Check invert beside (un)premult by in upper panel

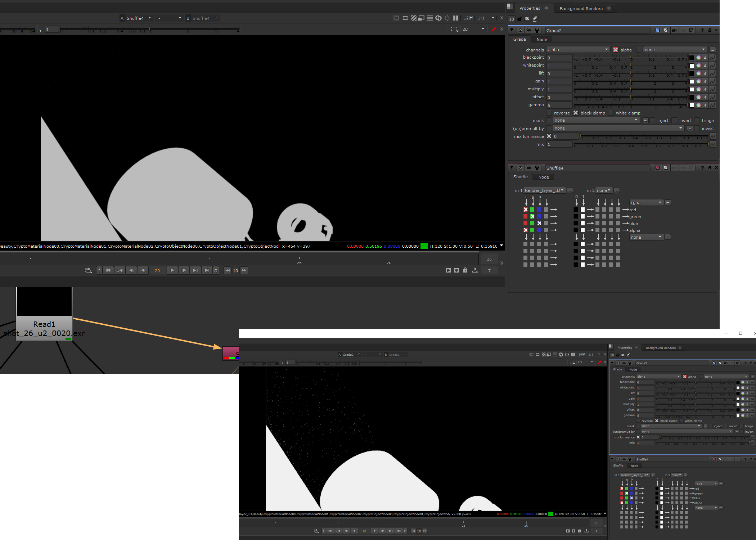pyautogui.click(x=697, y=129)
